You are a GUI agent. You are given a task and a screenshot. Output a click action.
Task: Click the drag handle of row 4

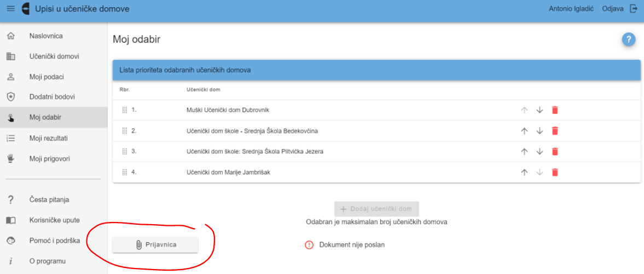click(125, 173)
